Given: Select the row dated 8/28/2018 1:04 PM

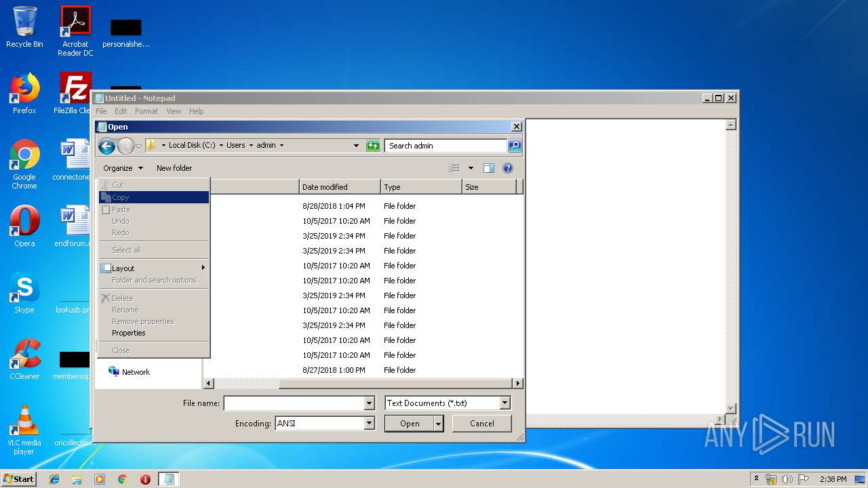Looking at the screenshot, I should tap(363, 206).
